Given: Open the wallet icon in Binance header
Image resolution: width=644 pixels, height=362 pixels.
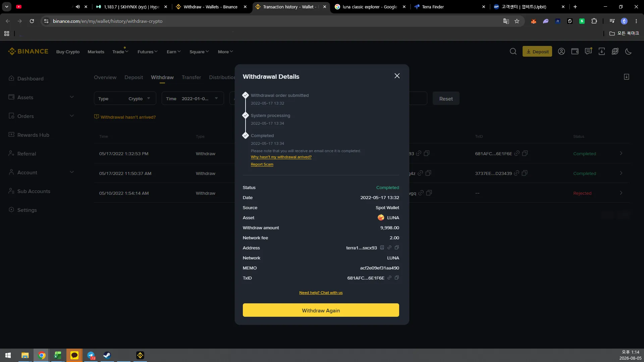Looking at the screenshot, I should tap(575, 52).
